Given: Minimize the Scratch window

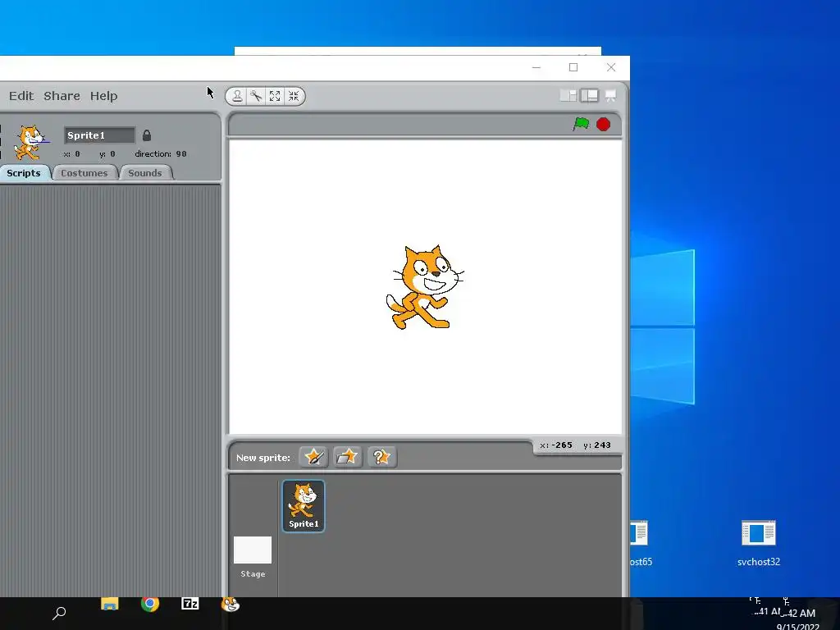Looking at the screenshot, I should [536, 67].
